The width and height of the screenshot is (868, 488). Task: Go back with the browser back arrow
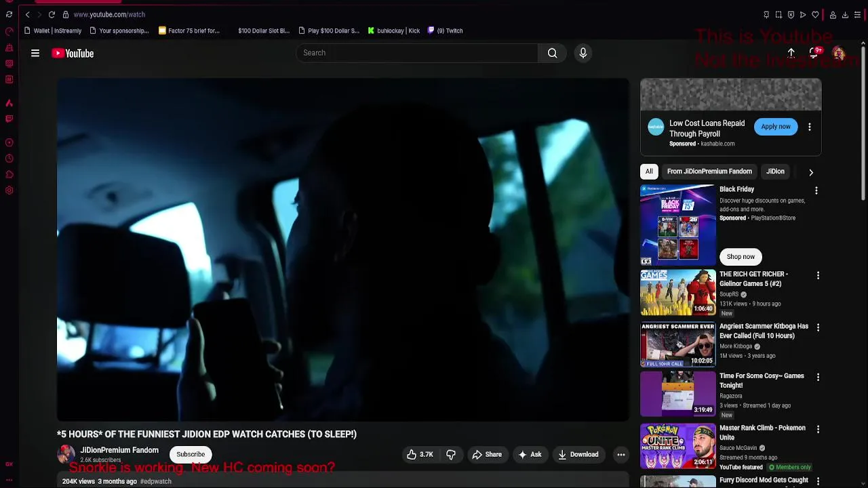[x=27, y=14]
